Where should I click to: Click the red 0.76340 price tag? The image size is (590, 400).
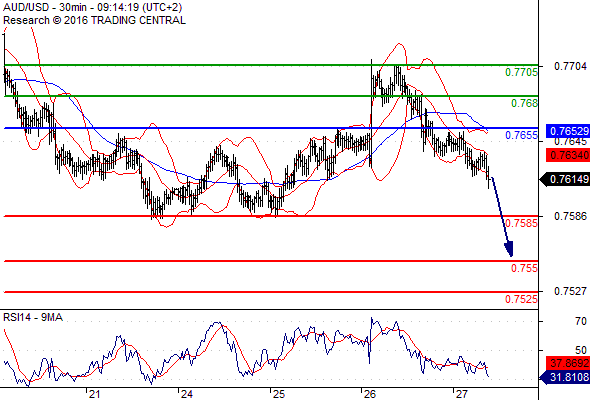tap(568, 155)
